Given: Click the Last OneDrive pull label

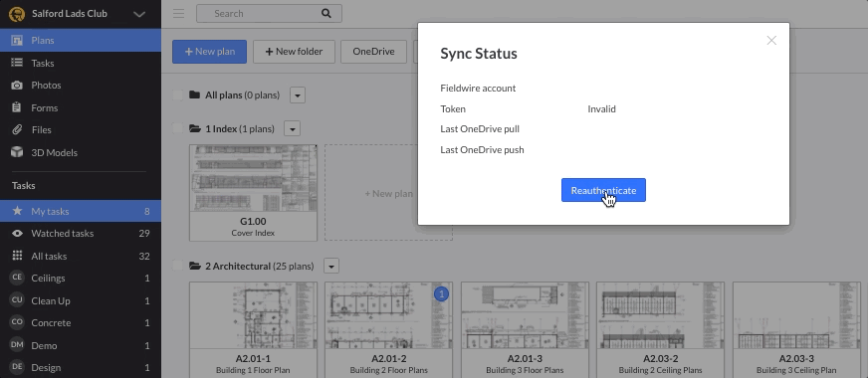Looking at the screenshot, I should click(480, 129).
